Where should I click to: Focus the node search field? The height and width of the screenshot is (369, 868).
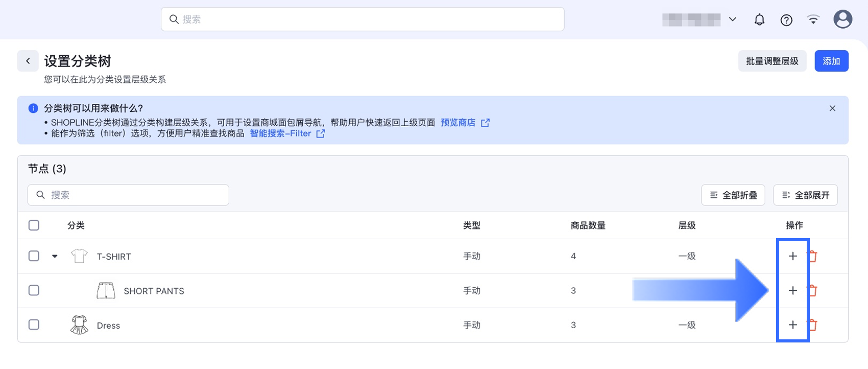click(x=128, y=195)
